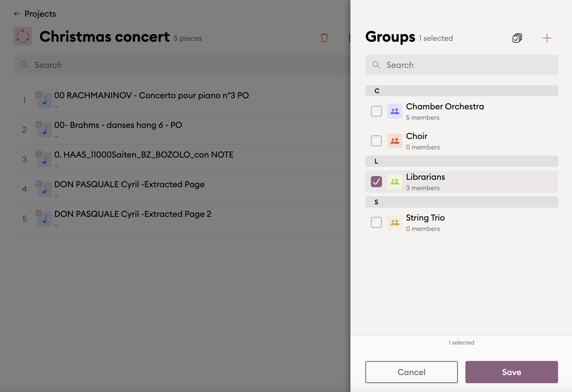Go back to Projects

(40, 14)
